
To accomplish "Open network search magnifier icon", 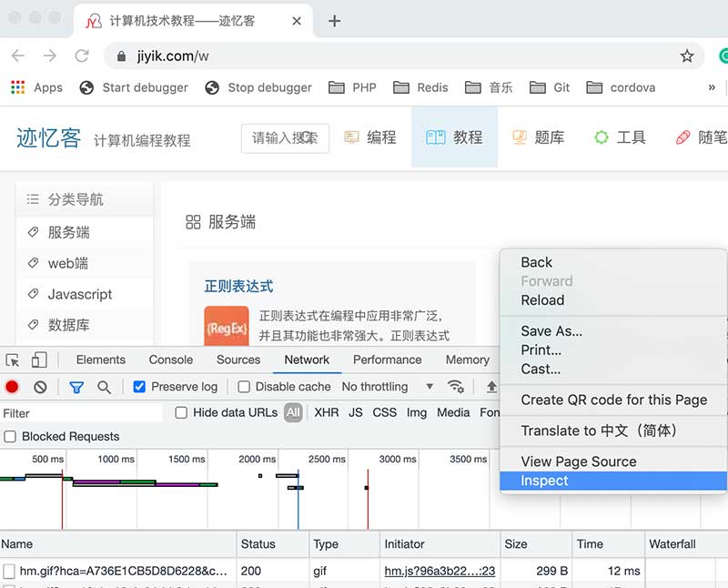I will click(104, 387).
